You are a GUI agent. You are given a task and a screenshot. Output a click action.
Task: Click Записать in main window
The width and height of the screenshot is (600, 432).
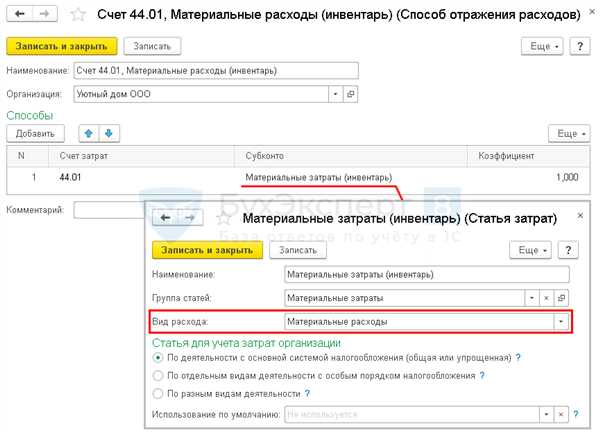[x=152, y=46]
